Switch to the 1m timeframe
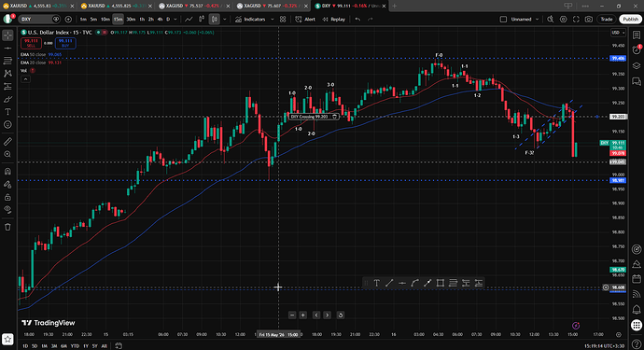The height and width of the screenshot is (350, 644). (83, 20)
